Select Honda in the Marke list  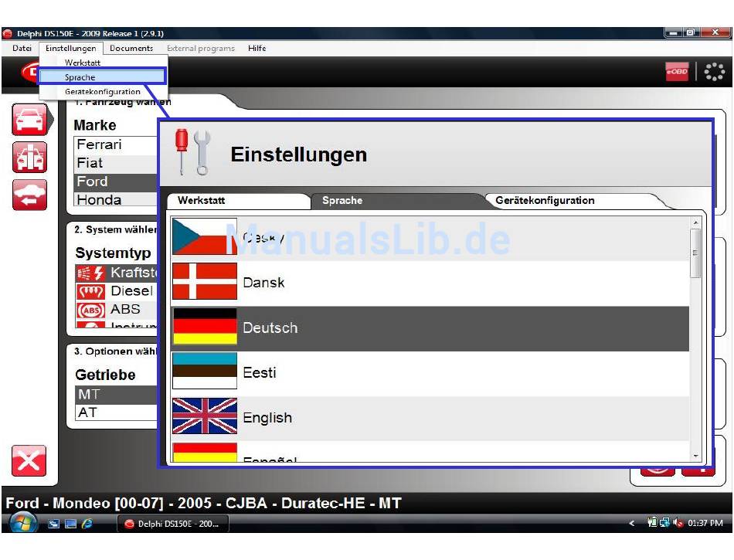[x=116, y=200]
